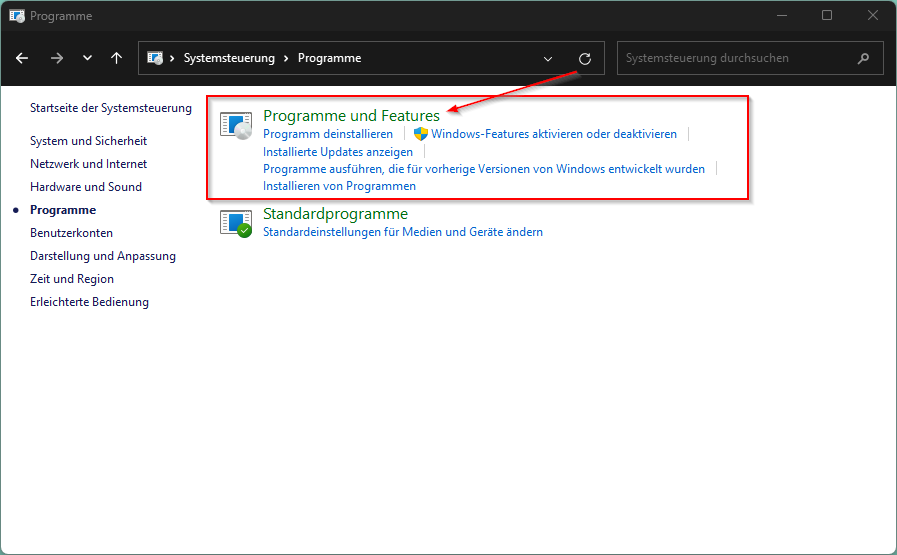The height and width of the screenshot is (555, 897).
Task: Click the Standardprogramme icon
Action: coord(236,223)
